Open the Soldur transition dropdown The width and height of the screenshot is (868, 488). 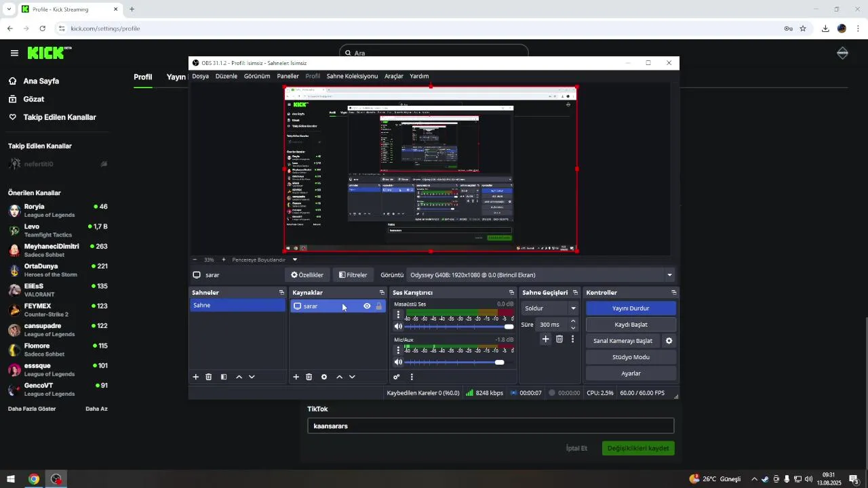click(550, 308)
